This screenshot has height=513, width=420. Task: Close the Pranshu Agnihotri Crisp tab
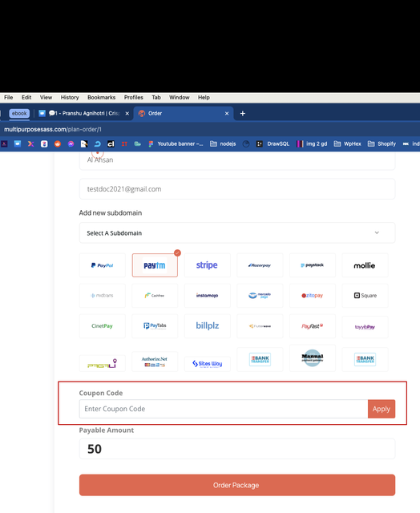127,114
